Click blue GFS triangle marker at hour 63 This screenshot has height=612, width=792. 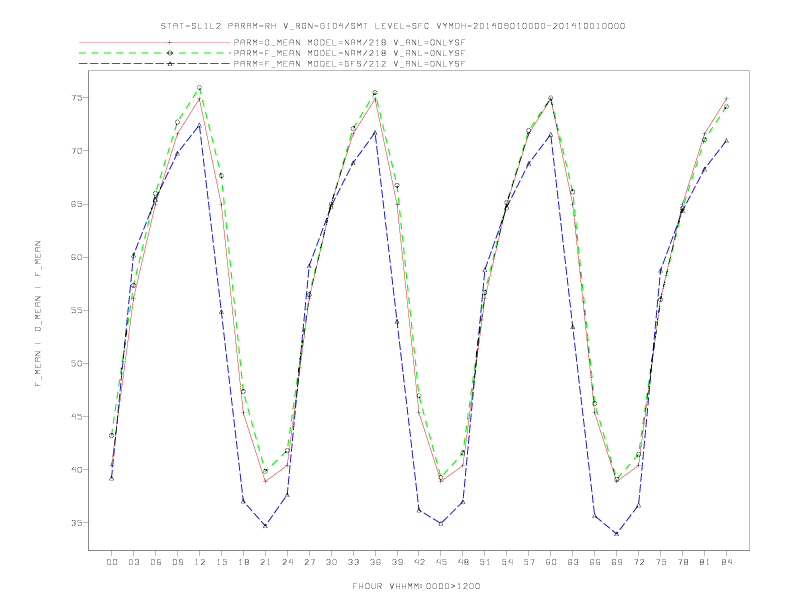coord(573,327)
